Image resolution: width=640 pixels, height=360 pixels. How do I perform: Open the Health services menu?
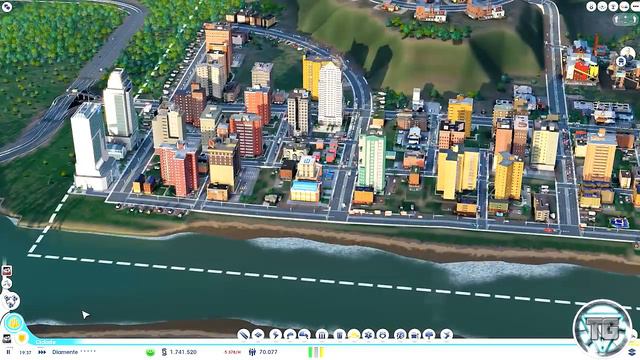coord(368,335)
